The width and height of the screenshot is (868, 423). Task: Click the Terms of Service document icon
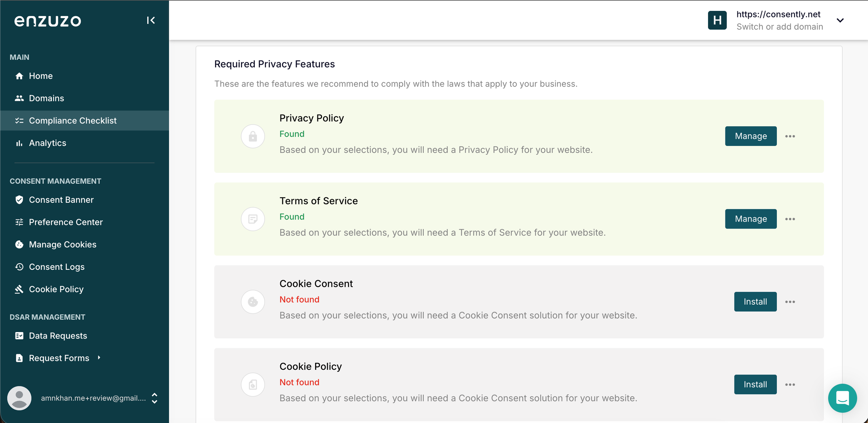[x=253, y=219]
